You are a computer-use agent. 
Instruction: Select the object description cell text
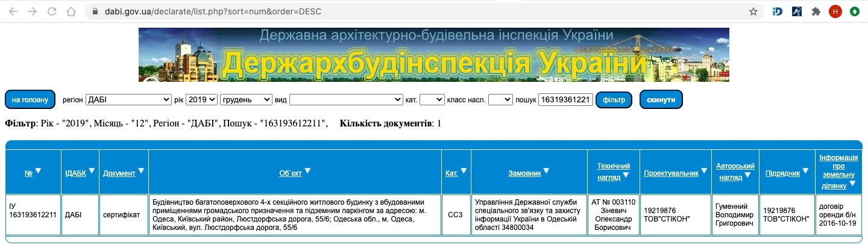[x=295, y=214]
